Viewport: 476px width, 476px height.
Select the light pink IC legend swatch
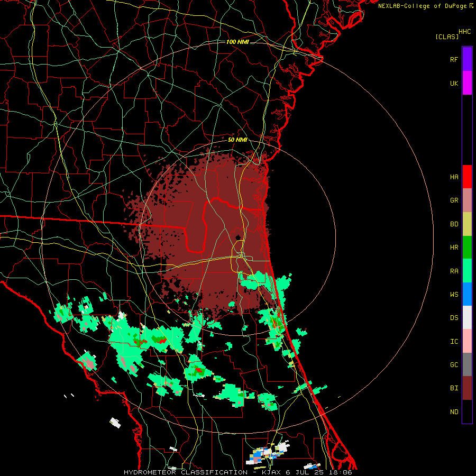click(x=467, y=341)
